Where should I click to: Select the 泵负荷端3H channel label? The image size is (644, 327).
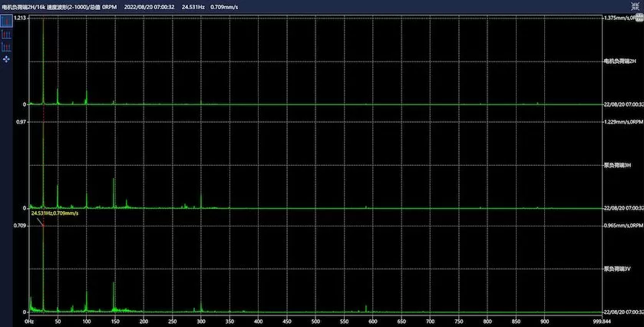pos(617,165)
